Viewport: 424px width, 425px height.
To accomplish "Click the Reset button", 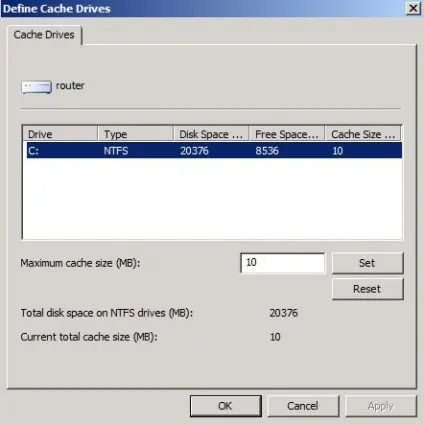I will (367, 289).
